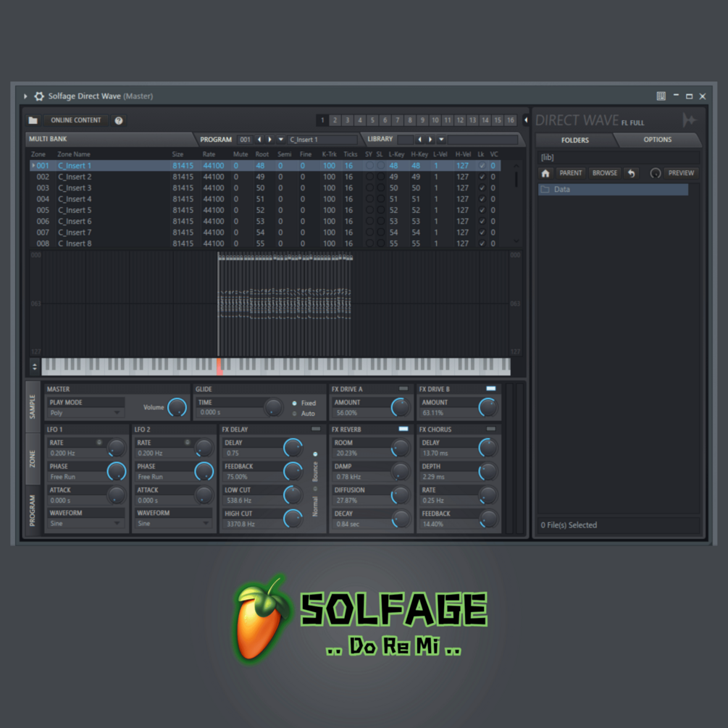
Task: Toggle Lk checkbox for C_Insert 1
Action: [482, 166]
